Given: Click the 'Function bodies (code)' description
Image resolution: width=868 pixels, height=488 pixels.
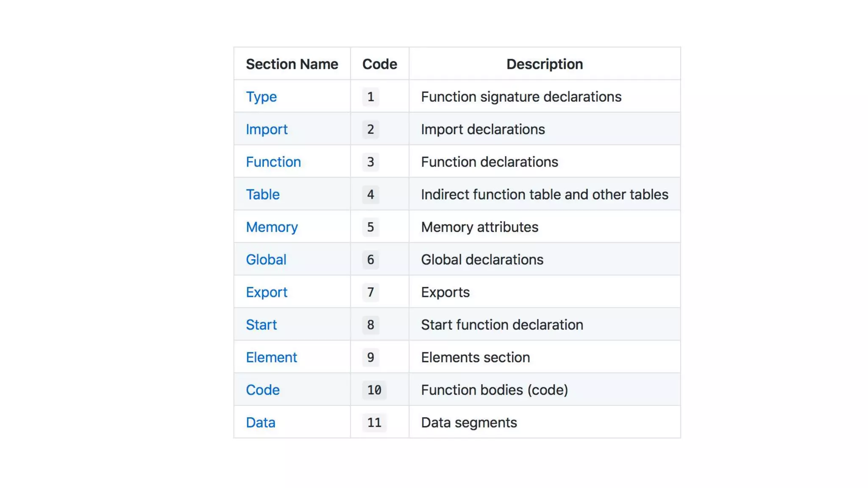Looking at the screenshot, I should (x=494, y=390).
